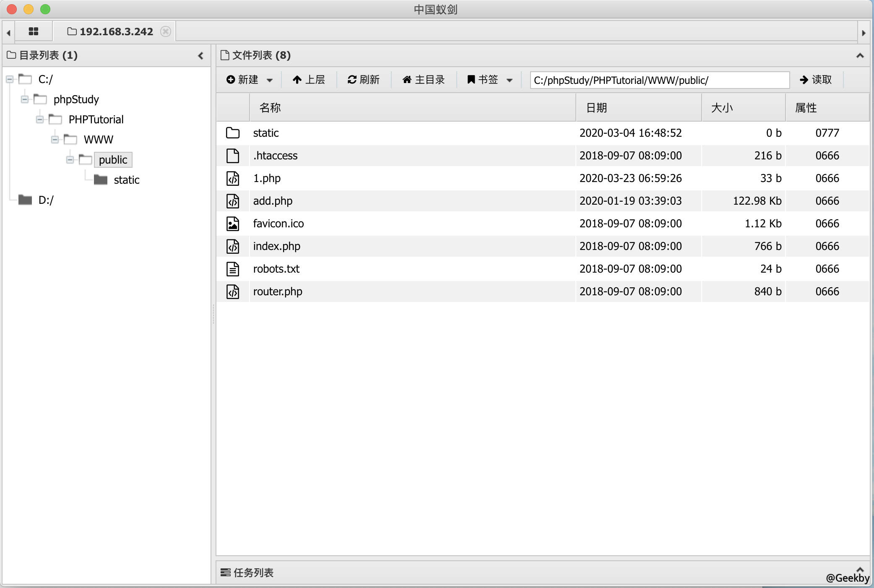Click the grid icon in the tab bar
Screen dimensions: 874x588
click(34, 31)
